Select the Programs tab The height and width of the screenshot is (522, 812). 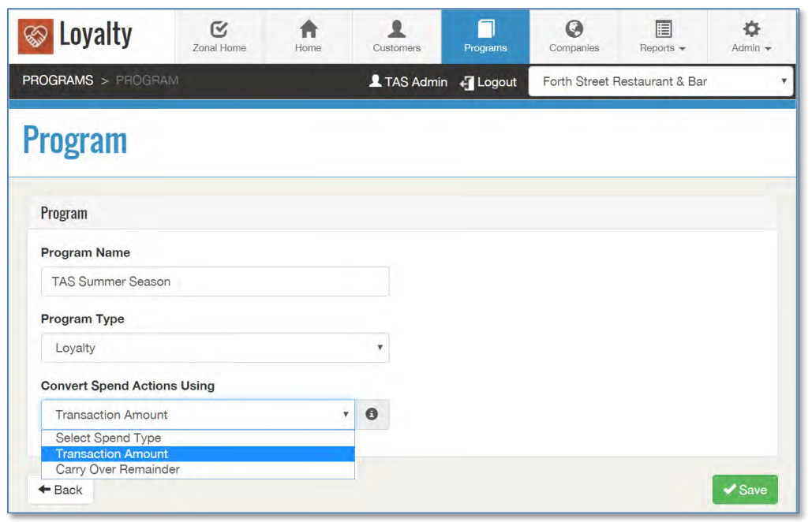pos(485,37)
